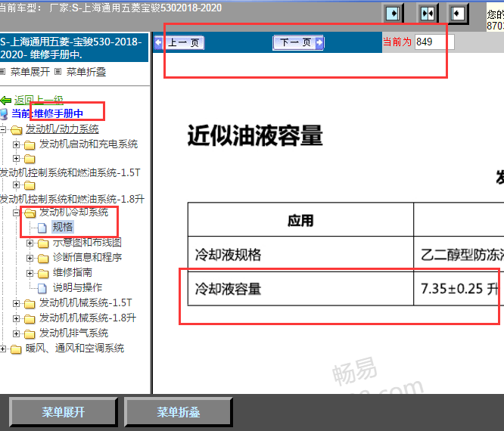Click the split-view double-arrow layout icon
The width and height of the screenshot is (504, 431).
[428, 14]
